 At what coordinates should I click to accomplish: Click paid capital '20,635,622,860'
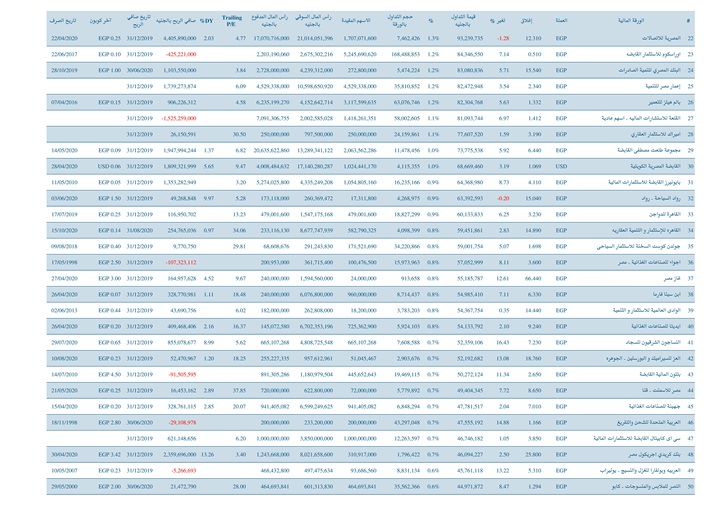pos(271,151)
